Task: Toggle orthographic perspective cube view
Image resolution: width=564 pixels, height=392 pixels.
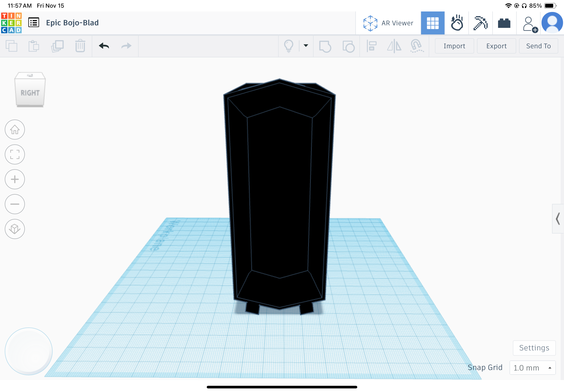Action: 15,229
